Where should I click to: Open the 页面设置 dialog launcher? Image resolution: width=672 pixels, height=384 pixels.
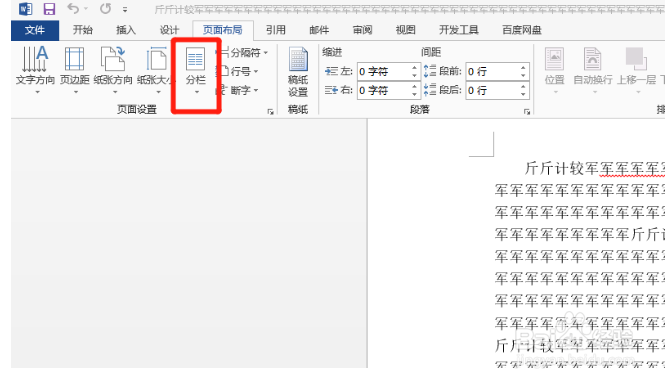[270, 111]
